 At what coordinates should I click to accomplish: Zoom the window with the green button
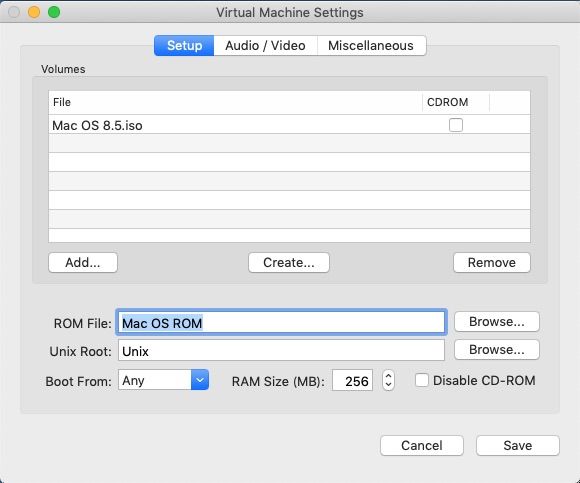54,12
